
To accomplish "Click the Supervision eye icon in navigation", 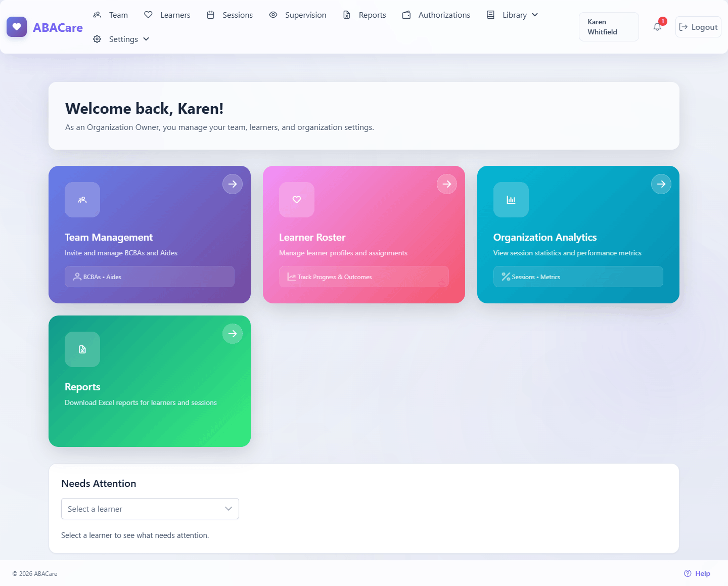I will (273, 15).
